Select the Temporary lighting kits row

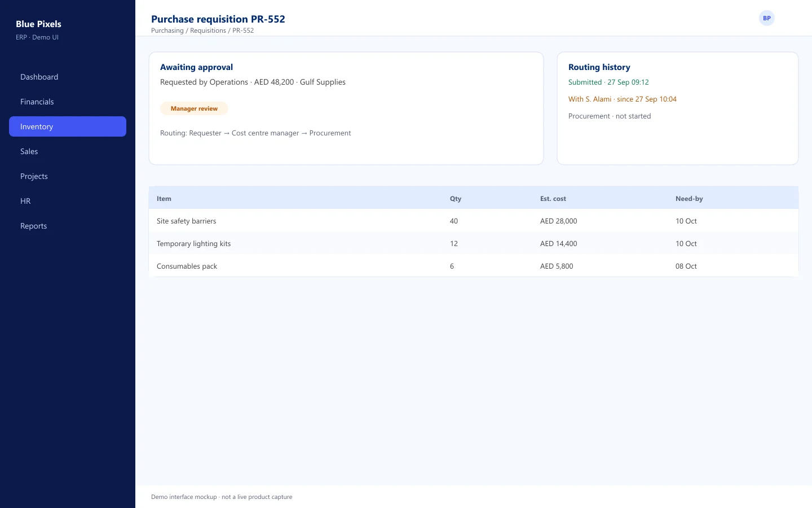(474, 243)
